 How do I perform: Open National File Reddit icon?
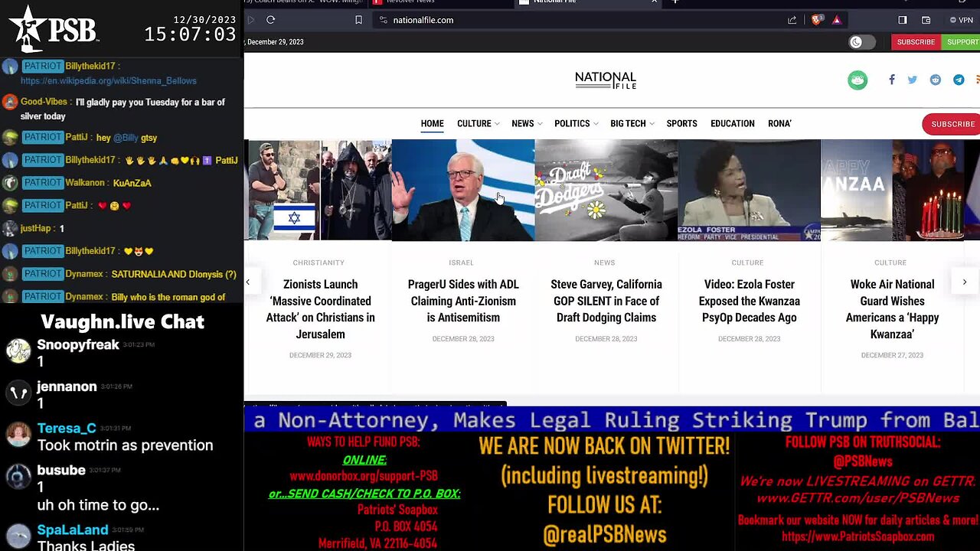936,80
